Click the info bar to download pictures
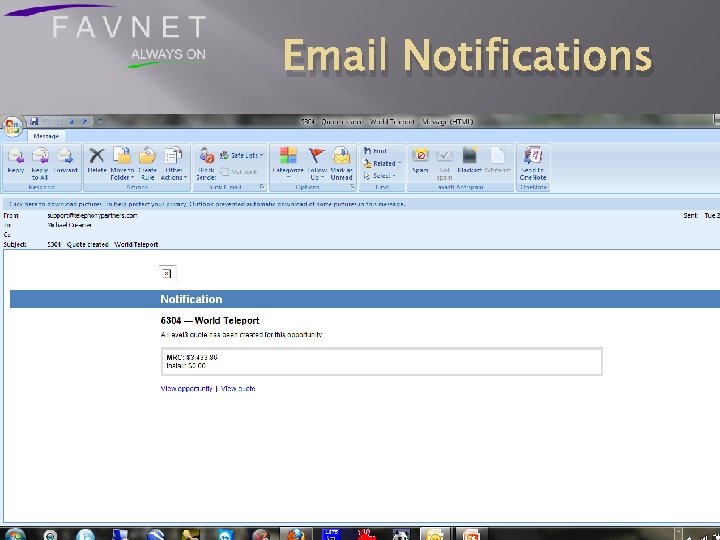This screenshot has height=540, width=720. pos(360,204)
